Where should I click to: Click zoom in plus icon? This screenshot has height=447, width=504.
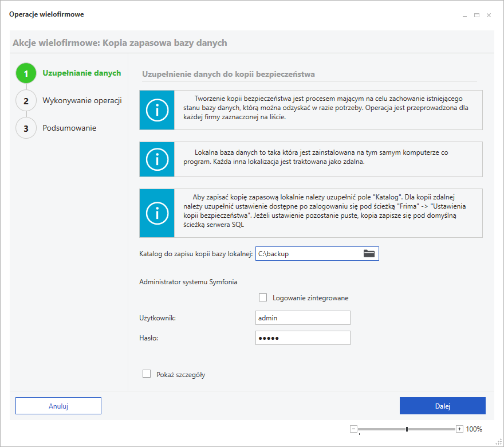[x=459, y=429]
